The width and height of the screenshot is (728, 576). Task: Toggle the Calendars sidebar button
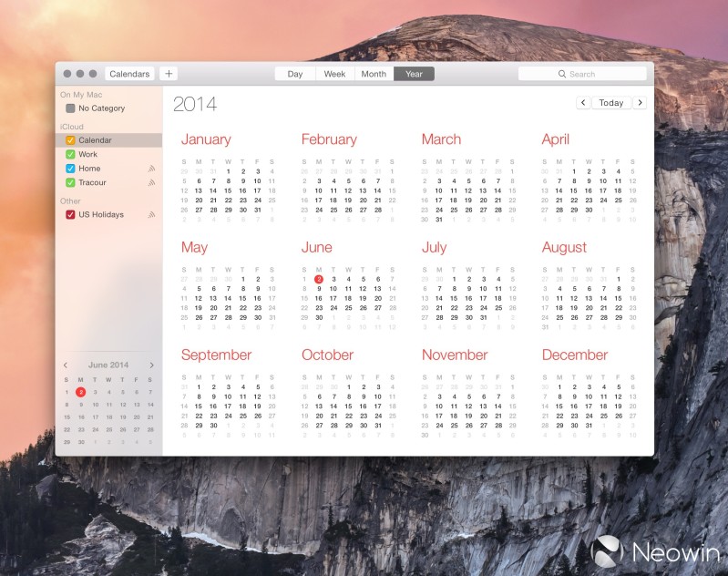129,74
